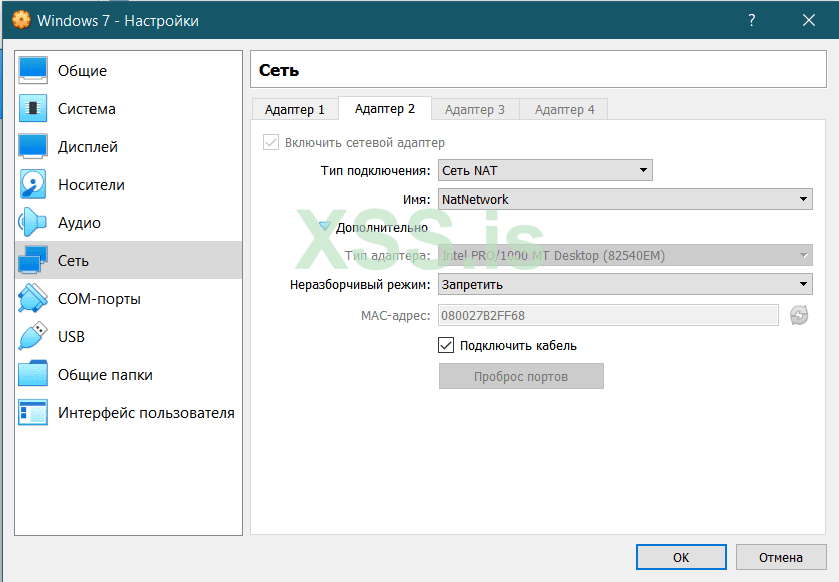Click the Тип подключения label text
This screenshot has height=582, width=839.
376,171
